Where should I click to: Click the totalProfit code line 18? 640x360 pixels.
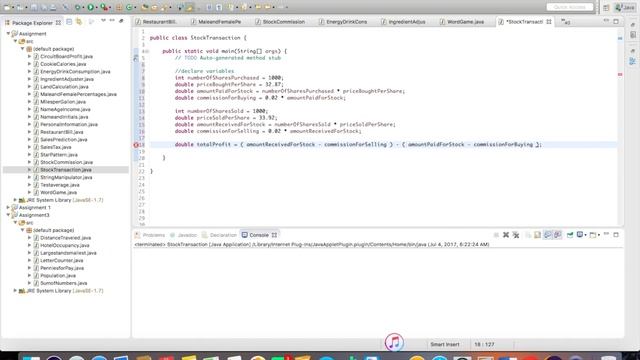point(358,144)
